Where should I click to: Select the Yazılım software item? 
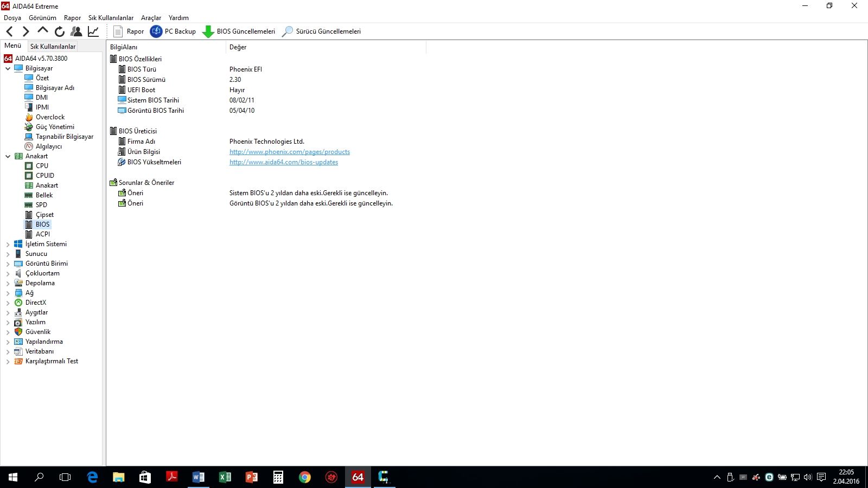(x=35, y=322)
